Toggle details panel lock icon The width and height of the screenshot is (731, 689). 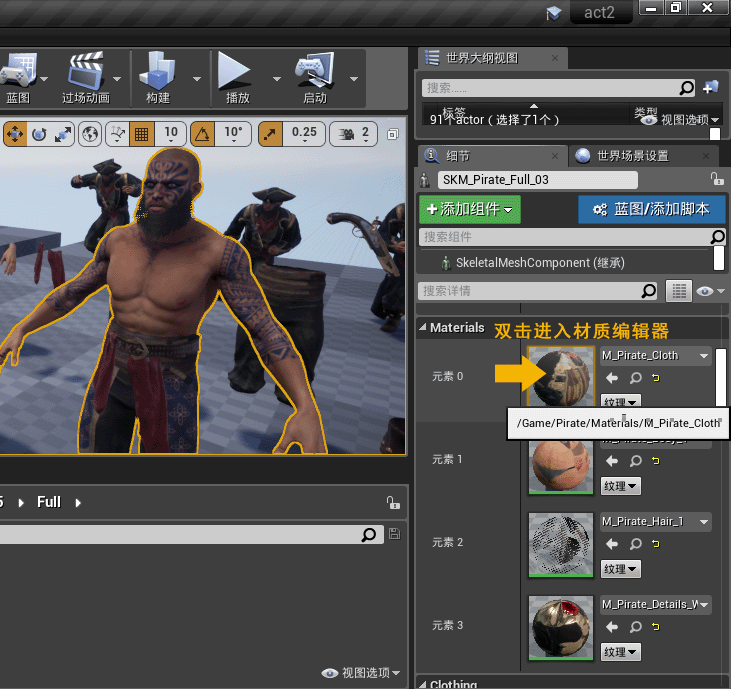coord(717,179)
